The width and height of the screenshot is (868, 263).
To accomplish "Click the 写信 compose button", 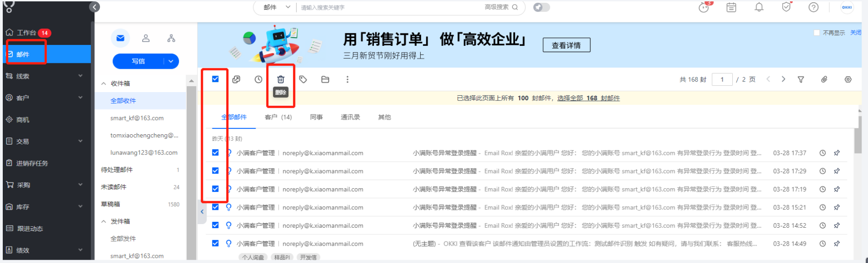I will pos(138,61).
